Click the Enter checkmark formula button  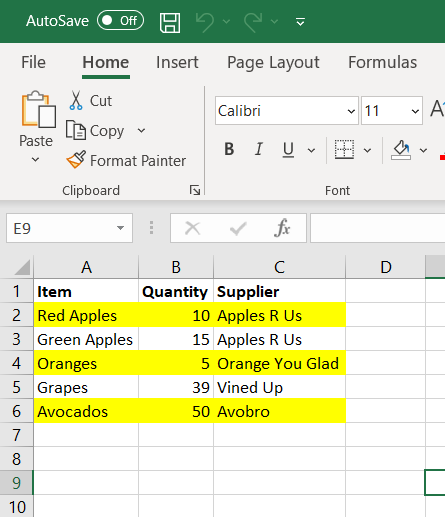tap(238, 228)
